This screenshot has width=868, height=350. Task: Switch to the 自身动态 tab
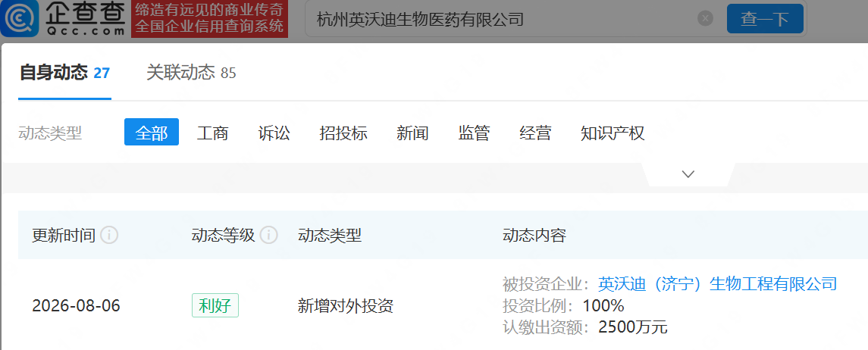point(64,73)
